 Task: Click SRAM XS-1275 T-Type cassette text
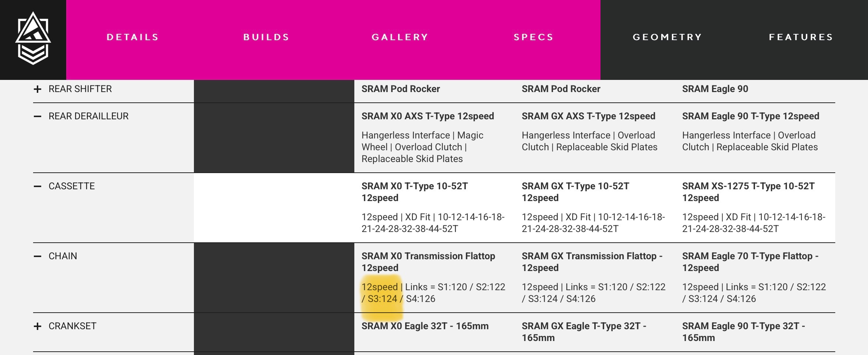pos(748,192)
